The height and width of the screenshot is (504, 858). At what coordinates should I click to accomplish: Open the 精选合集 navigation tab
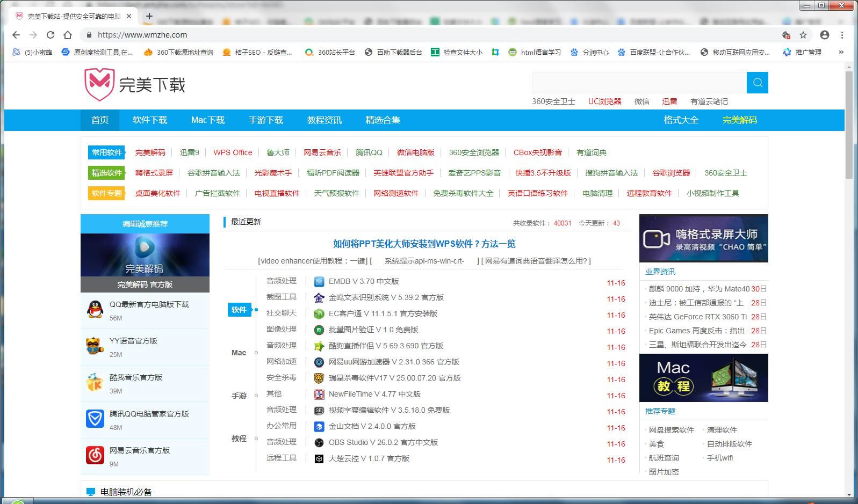[383, 120]
